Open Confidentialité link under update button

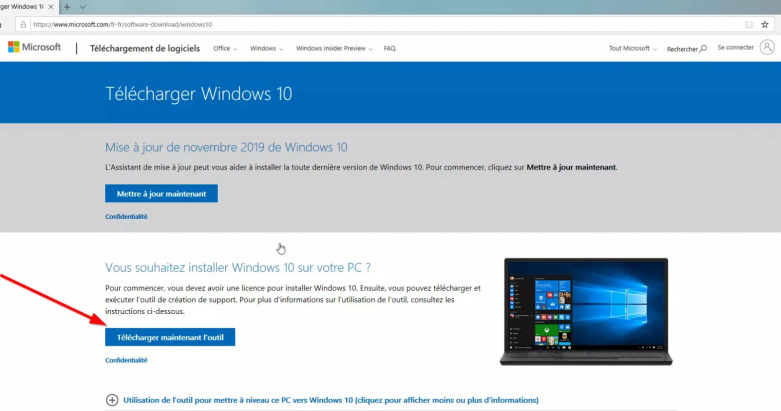(x=126, y=216)
